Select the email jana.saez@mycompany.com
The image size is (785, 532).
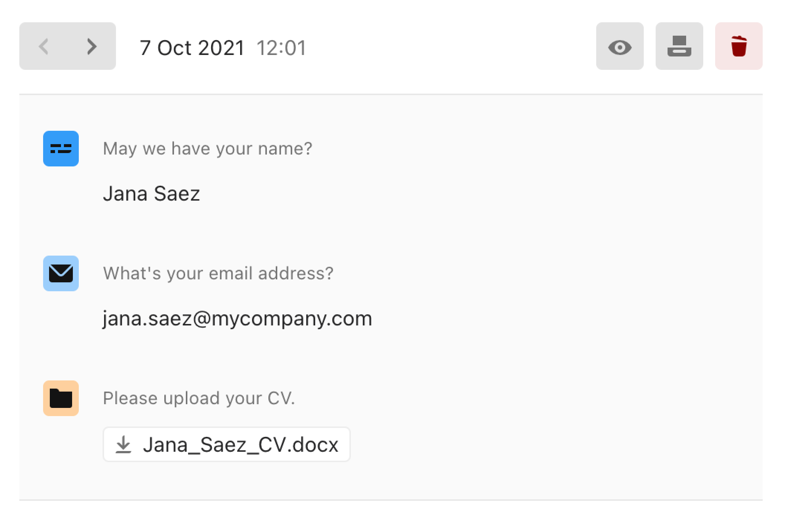[237, 319]
